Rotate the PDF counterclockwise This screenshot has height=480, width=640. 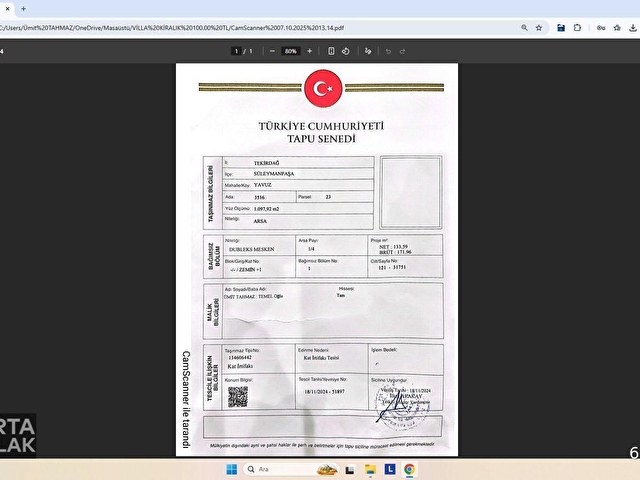click(346, 51)
